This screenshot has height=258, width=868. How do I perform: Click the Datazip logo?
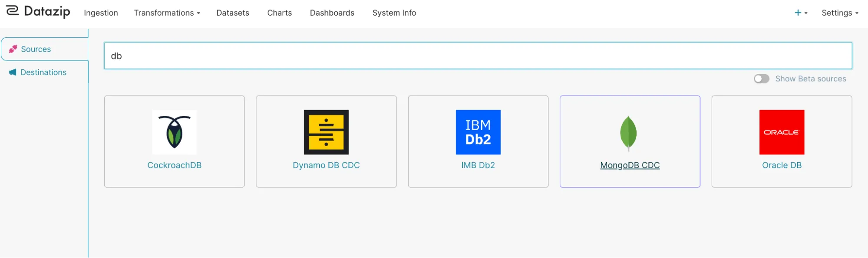(x=38, y=12)
